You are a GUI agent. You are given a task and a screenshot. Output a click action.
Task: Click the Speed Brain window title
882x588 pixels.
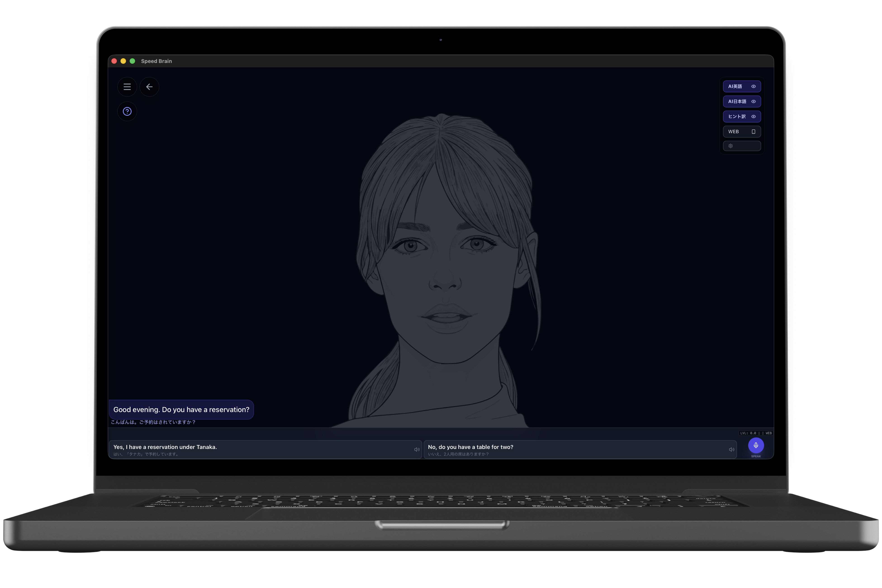[x=156, y=61]
